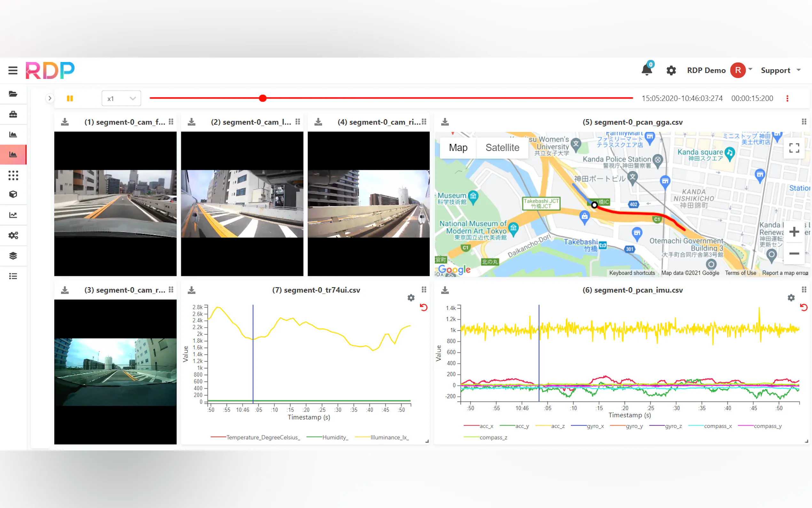Toggle the compass_x legend series
812x508 pixels.
tap(717, 426)
